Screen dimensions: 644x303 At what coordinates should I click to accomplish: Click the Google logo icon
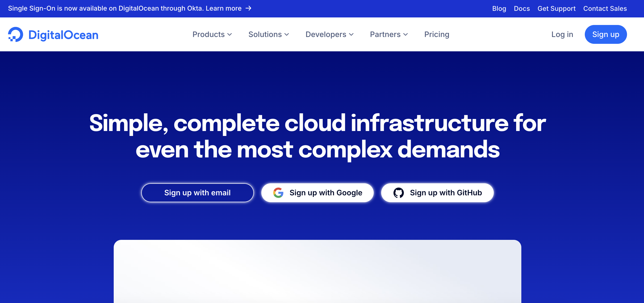(278, 192)
